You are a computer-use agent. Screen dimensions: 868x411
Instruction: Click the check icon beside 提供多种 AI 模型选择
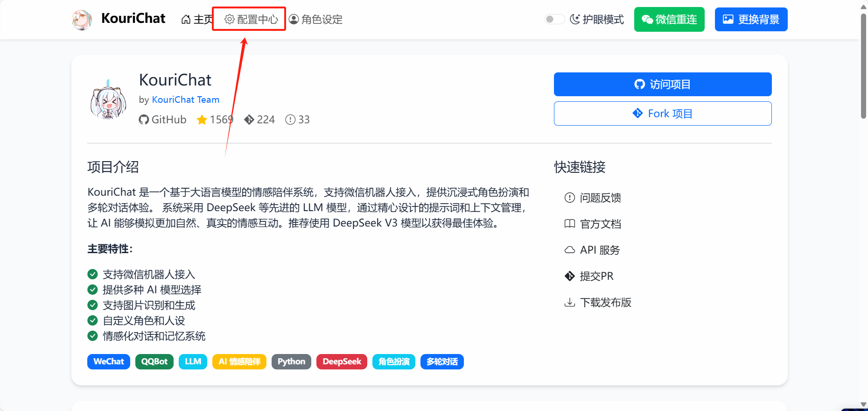93,290
